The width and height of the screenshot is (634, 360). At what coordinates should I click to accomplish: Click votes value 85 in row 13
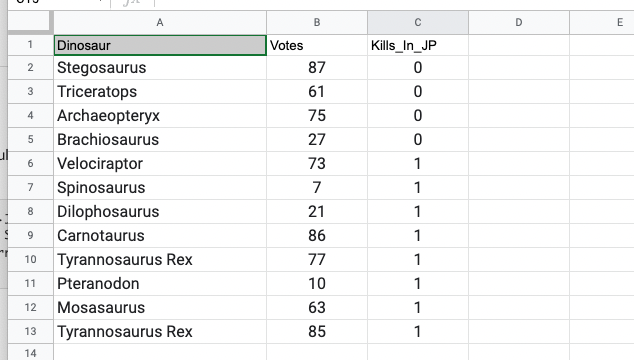317,331
